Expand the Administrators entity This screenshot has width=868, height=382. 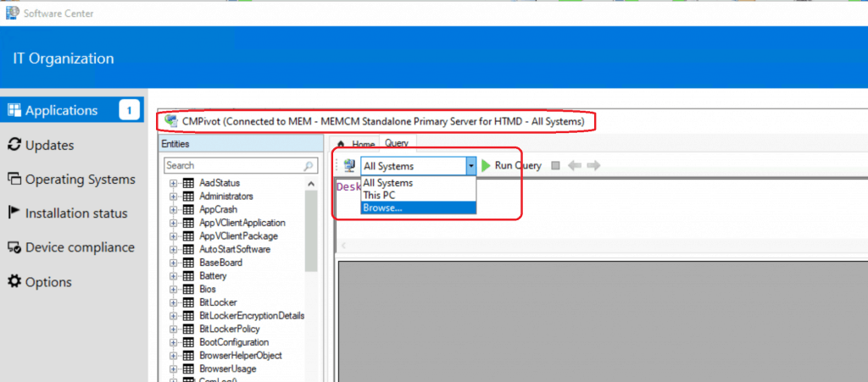pyautogui.click(x=173, y=197)
